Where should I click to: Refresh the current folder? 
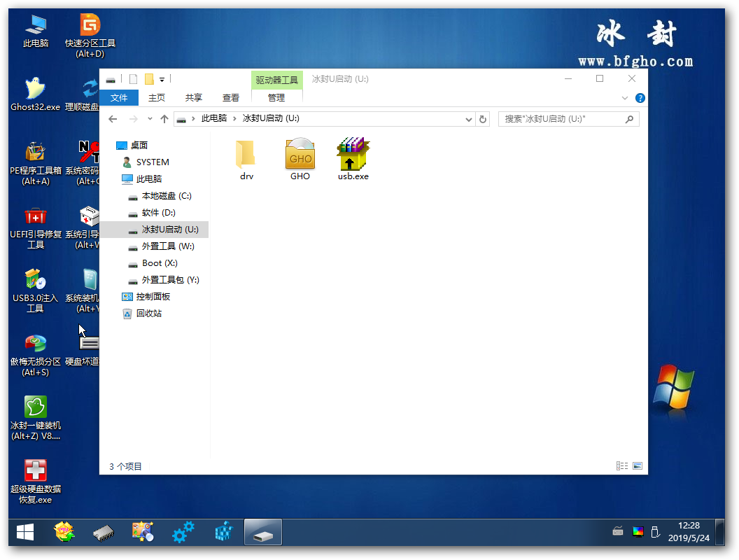(x=483, y=119)
